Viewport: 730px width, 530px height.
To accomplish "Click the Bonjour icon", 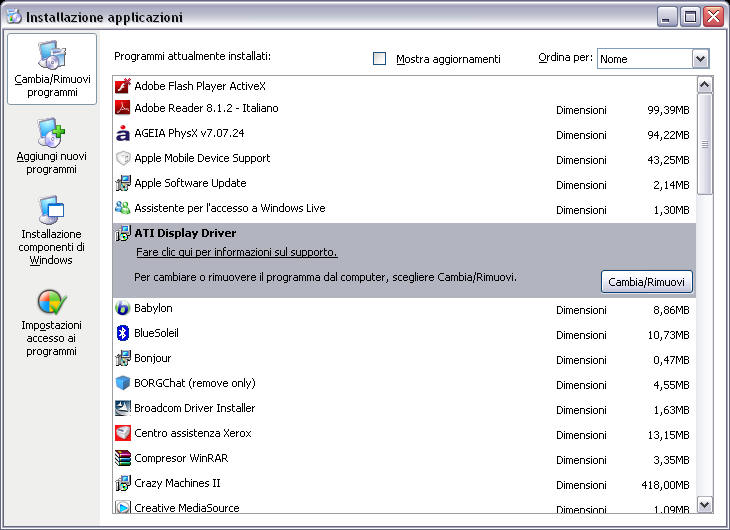I will pos(123,358).
